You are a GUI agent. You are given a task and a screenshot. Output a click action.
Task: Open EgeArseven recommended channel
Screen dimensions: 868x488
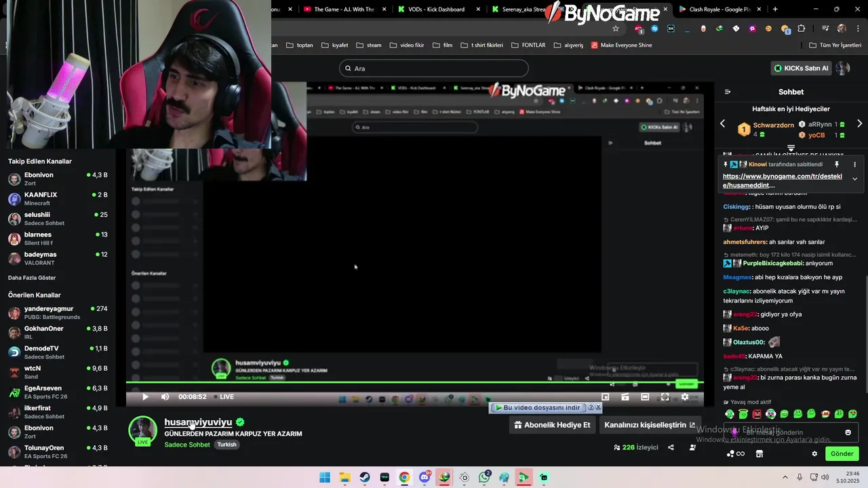click(58, 392)
